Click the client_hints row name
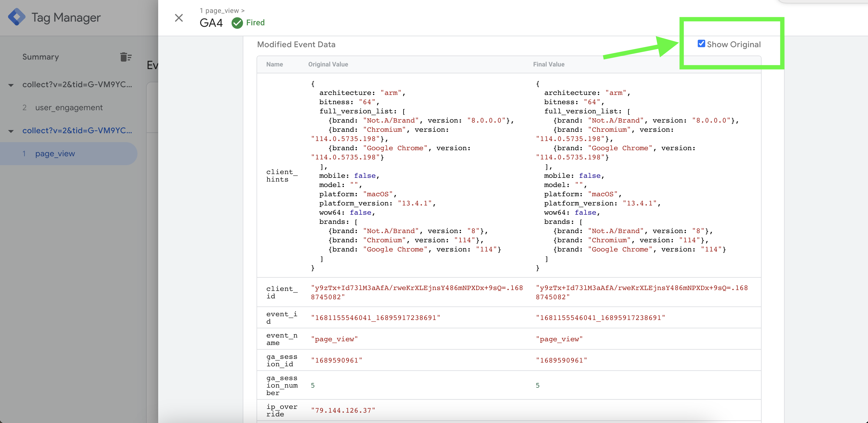868x423 pixels. [282, 176]
